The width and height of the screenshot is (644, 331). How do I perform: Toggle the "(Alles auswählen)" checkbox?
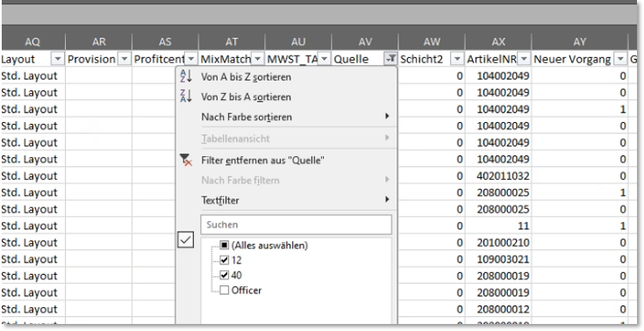pyautogui.click(x=224, y=246)
